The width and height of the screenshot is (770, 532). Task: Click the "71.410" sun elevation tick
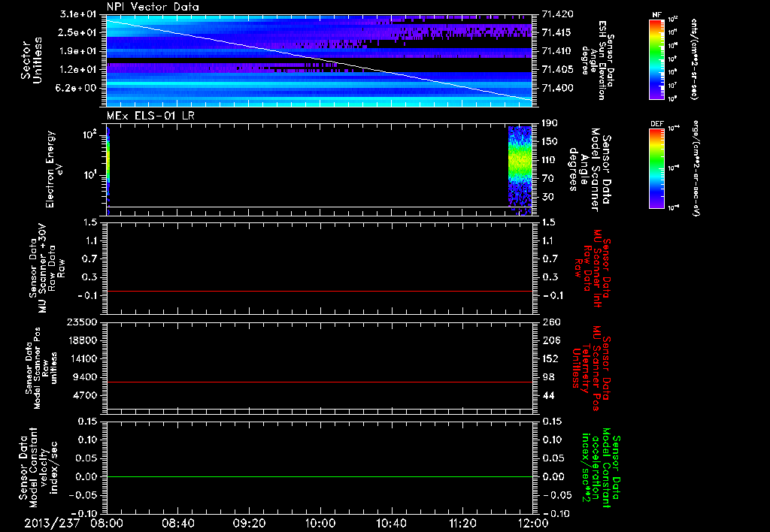pyautogui.click(x=556, y=51)
